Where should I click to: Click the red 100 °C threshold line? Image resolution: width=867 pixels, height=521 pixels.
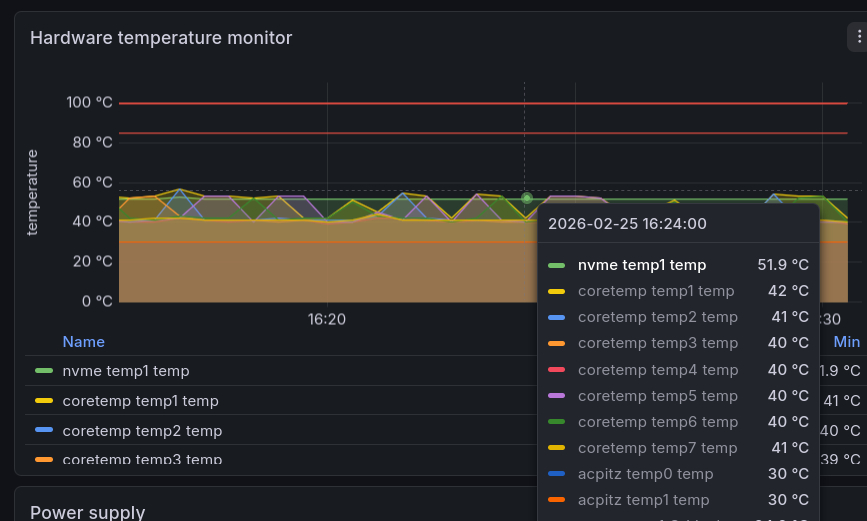[300, 103]
